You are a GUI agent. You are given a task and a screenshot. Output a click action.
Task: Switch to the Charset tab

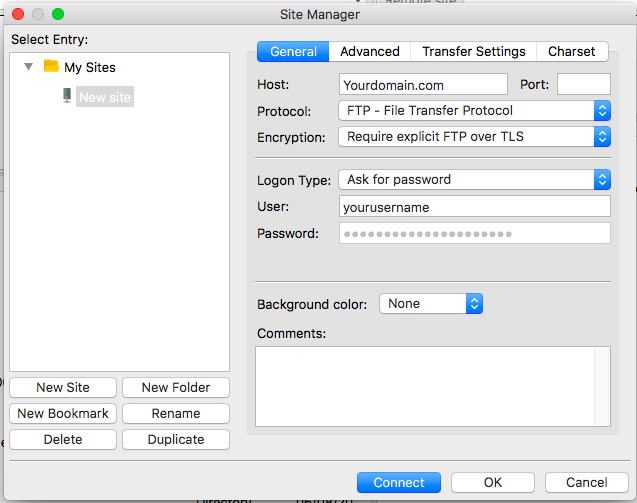(x=572, y=52)
